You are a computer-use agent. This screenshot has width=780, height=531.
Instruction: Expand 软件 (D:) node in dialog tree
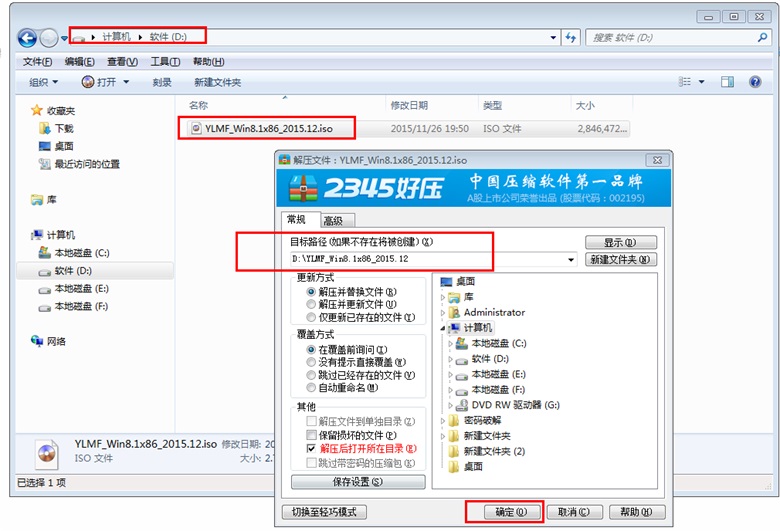pyautogui.click(x=451, y=359)
